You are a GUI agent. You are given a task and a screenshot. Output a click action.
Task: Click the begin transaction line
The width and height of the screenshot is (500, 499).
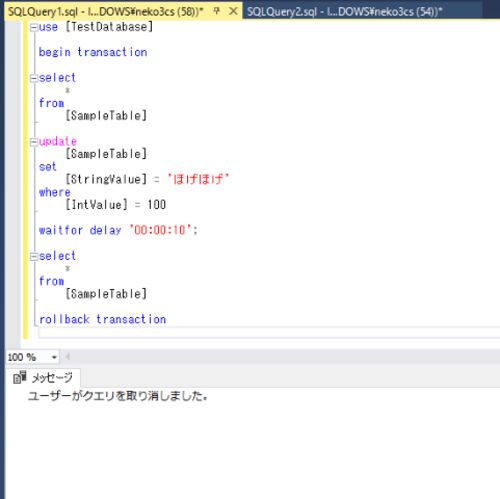tap(93, 52)
